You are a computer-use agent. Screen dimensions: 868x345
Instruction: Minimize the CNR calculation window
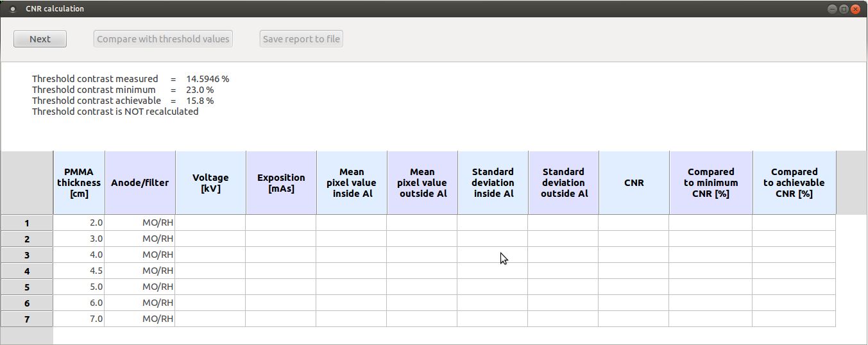point(832,9)
